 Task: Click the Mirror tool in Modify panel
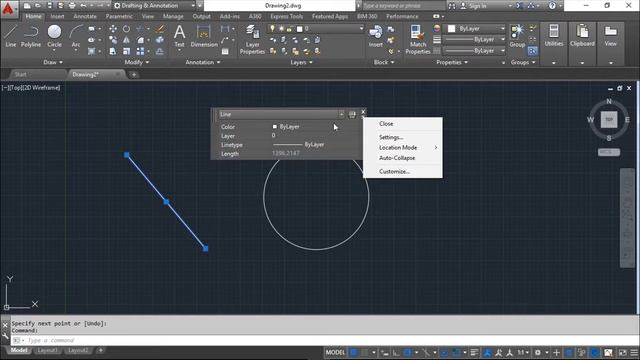[127, 40]
